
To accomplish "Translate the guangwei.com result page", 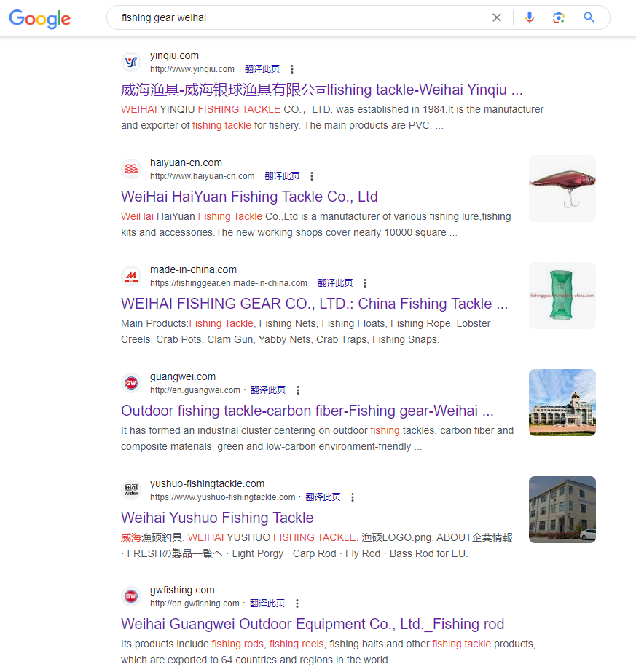I will pos(268,390).
